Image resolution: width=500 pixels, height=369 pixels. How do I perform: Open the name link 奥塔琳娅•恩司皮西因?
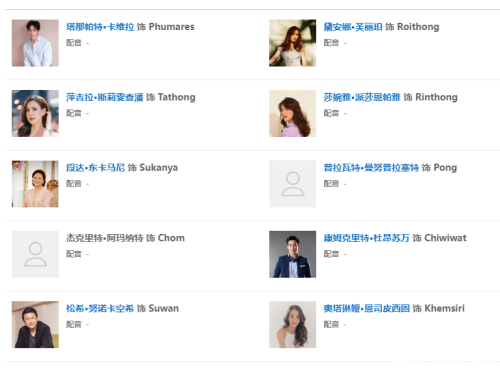point(367,308)
